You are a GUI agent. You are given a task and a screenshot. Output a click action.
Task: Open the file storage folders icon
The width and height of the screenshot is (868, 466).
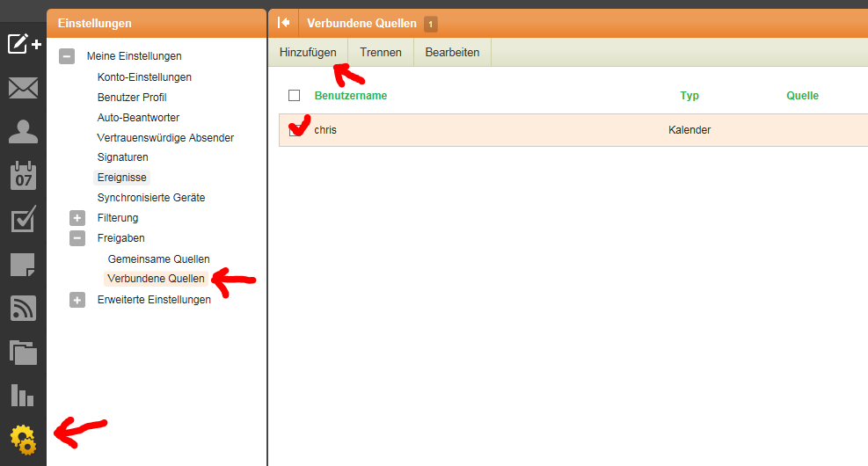pyautogui.click(x=23, y=352)
